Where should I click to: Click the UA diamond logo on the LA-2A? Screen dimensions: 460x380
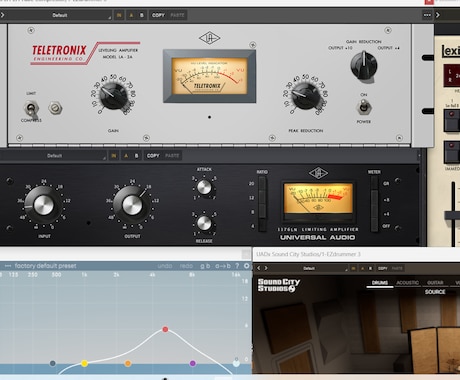point(209,38)
